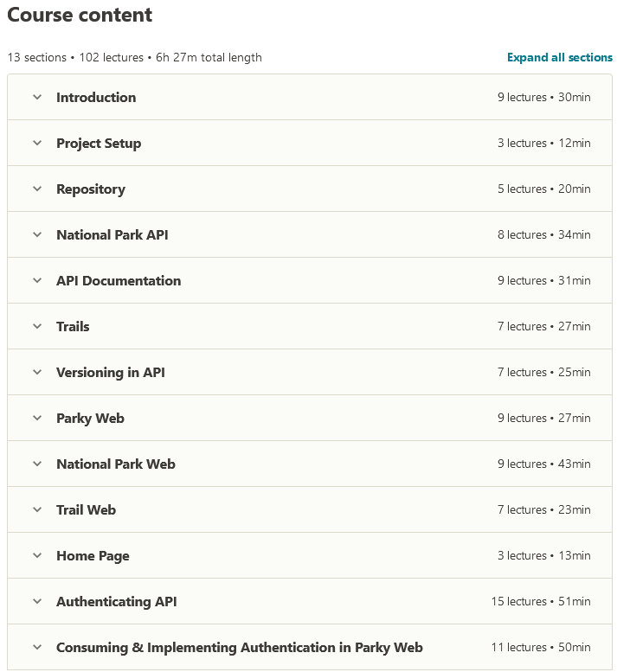Click the chevron icon beside Introduction

tap(37, 98)
